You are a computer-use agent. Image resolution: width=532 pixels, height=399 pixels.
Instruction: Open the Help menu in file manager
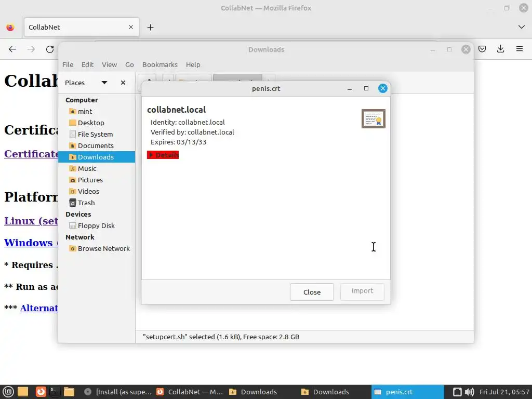coord(193,64)
